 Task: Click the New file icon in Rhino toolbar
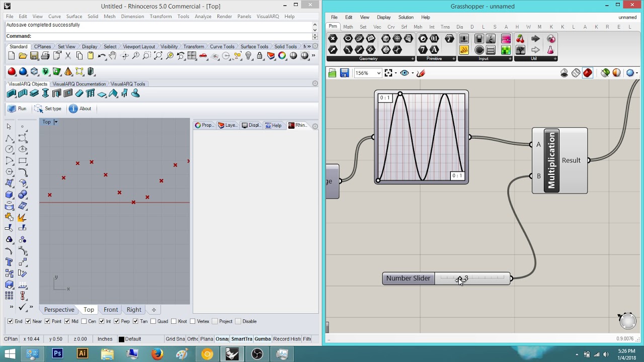[12, 56]
